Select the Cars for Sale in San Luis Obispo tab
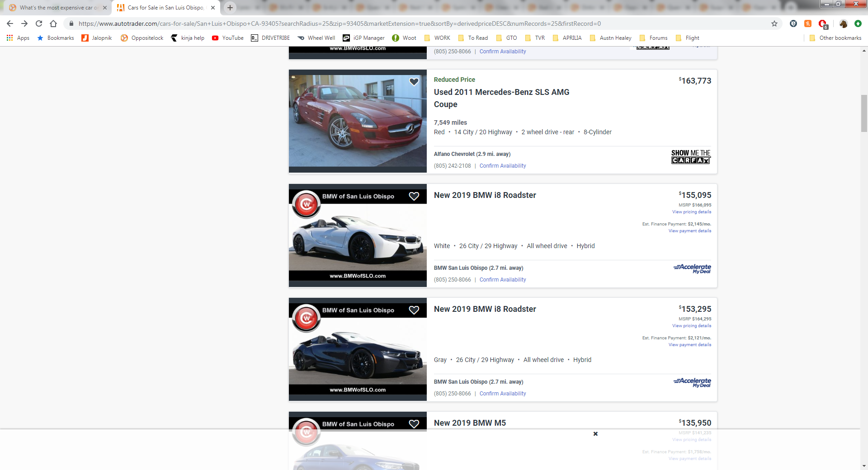The width and height of the screenshot is (868, 470). point(165,8)
